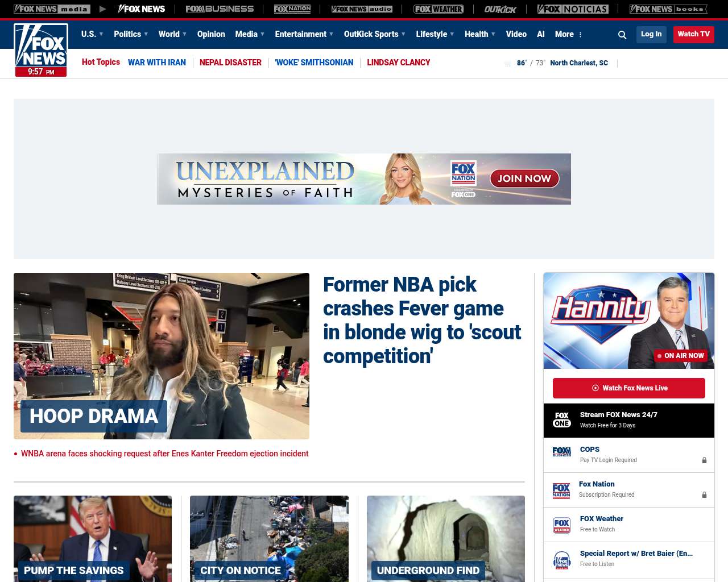Open Fox News Audio logo

tap(362, 9)
